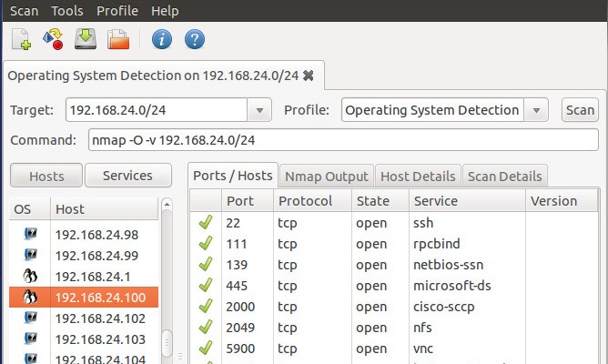Image resolution: width=608 pixels, height=364 pixels.
Task: Open scan file with the folder icon
Action: click(x=118, y=39)
